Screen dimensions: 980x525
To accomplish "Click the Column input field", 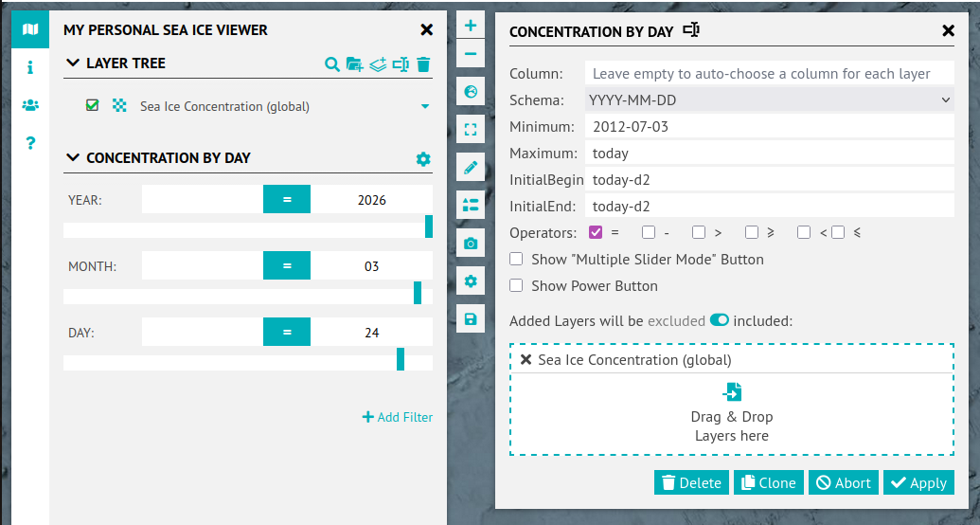I will pos(770,73).
